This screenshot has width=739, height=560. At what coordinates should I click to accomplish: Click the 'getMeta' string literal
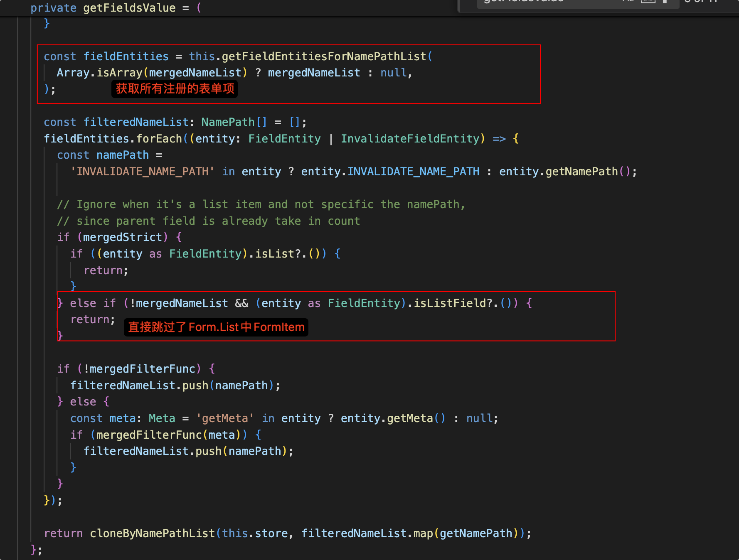point(225,418)
